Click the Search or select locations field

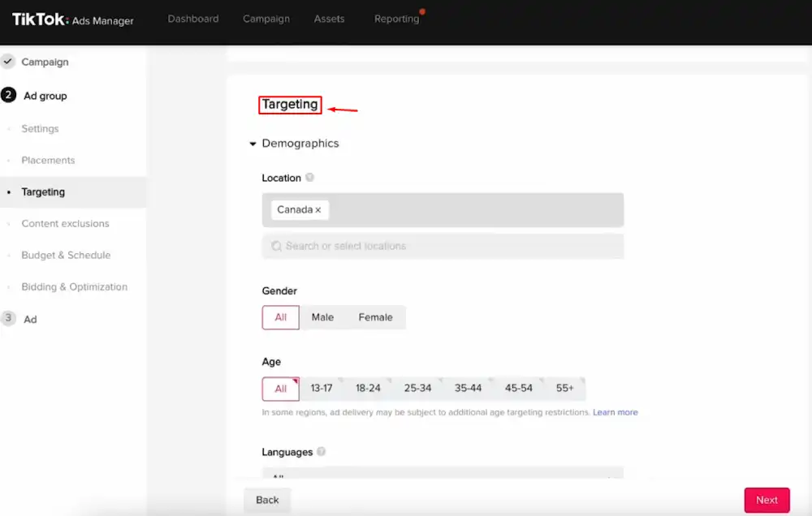[x=443, y=247]
